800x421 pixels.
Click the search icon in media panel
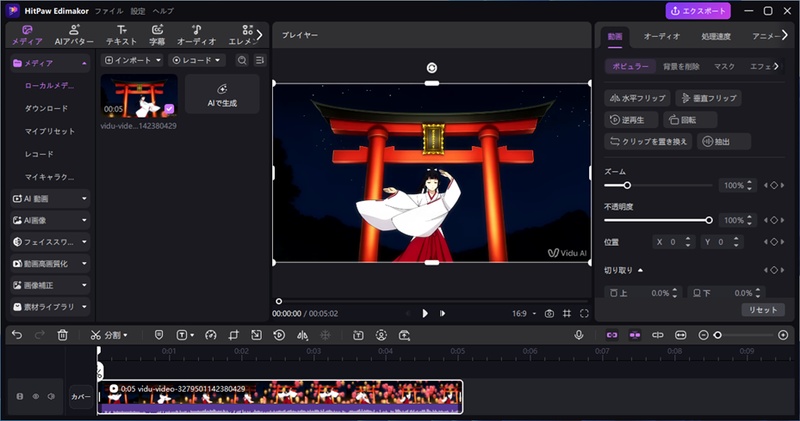coord(242,60)
